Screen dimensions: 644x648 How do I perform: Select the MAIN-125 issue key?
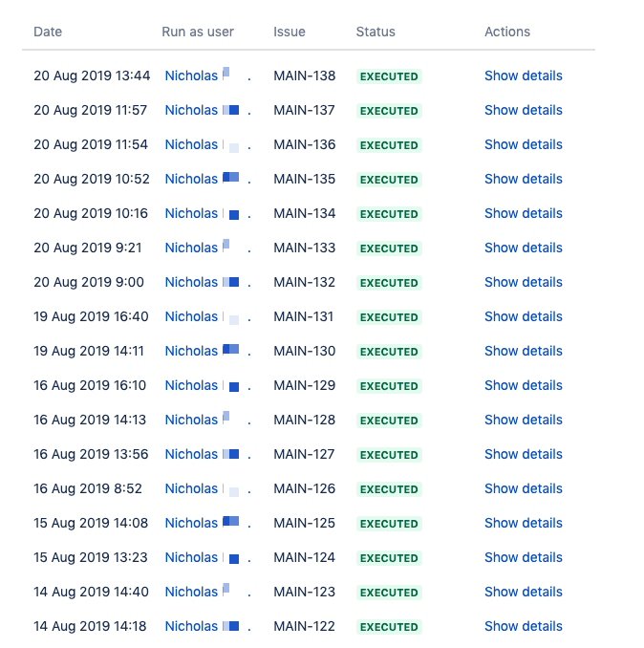[305, 523]
